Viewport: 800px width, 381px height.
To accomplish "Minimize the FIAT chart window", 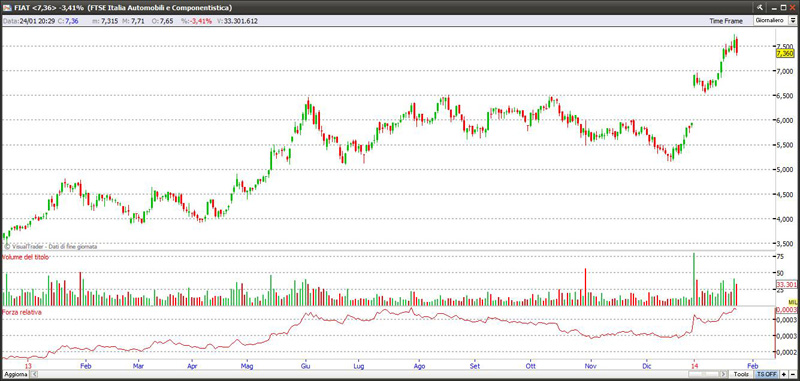I will (x=774, y=8).
